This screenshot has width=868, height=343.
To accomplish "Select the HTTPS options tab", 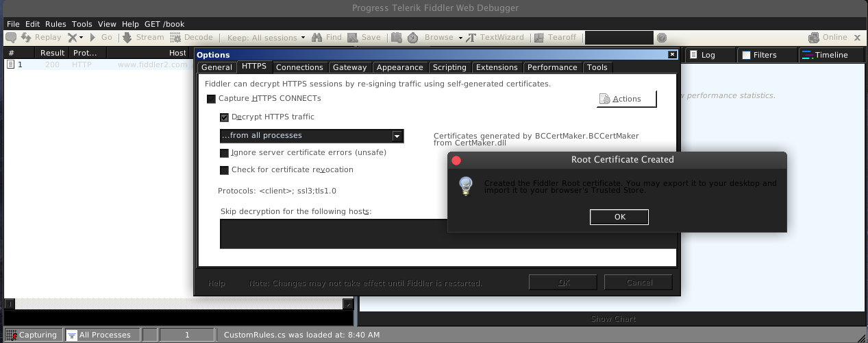I will pos(254,67).
